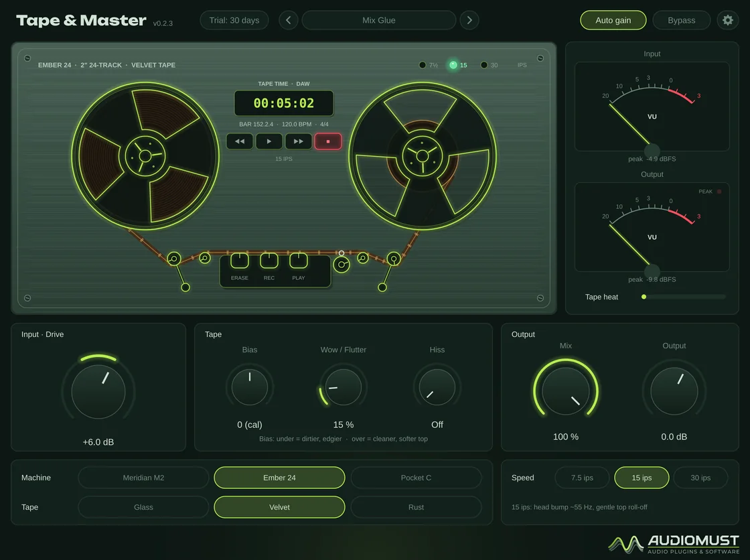Select the Glass tape type
750x560 pixels.
[143, 507]
